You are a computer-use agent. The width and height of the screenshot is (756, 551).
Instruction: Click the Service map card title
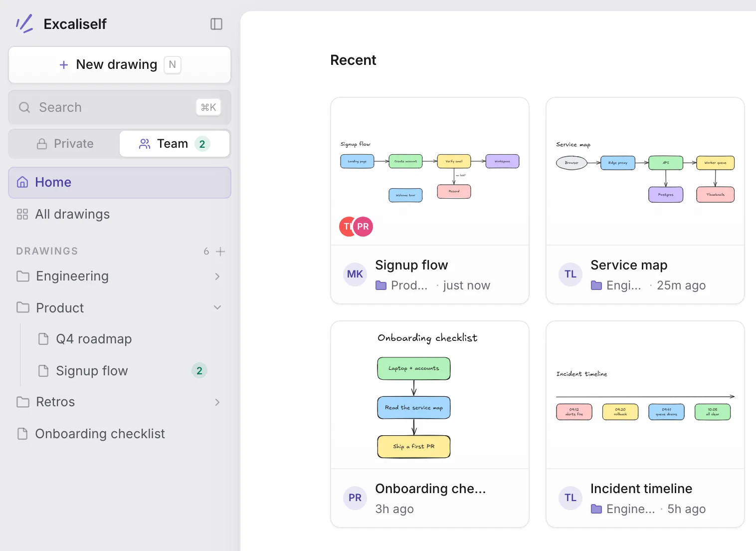629,265
